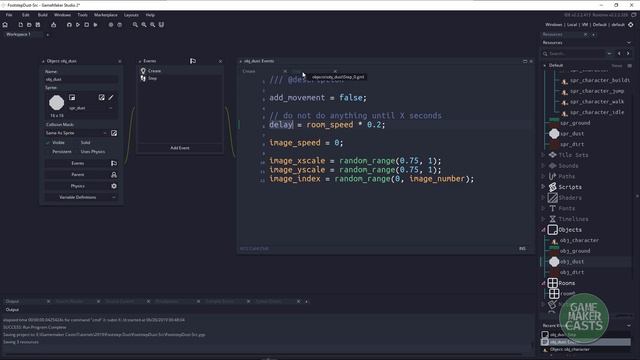
Task: Click the Stop toolbar icon
Action: point(87,25)
